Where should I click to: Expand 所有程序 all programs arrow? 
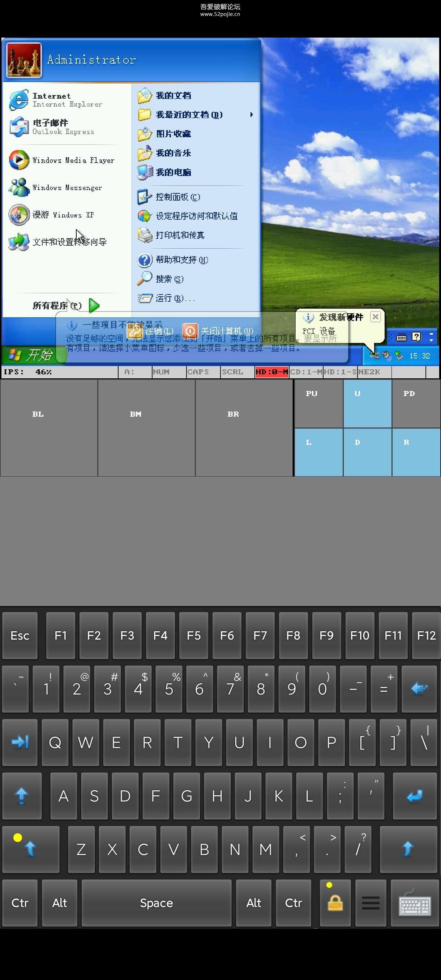[94, 305]
